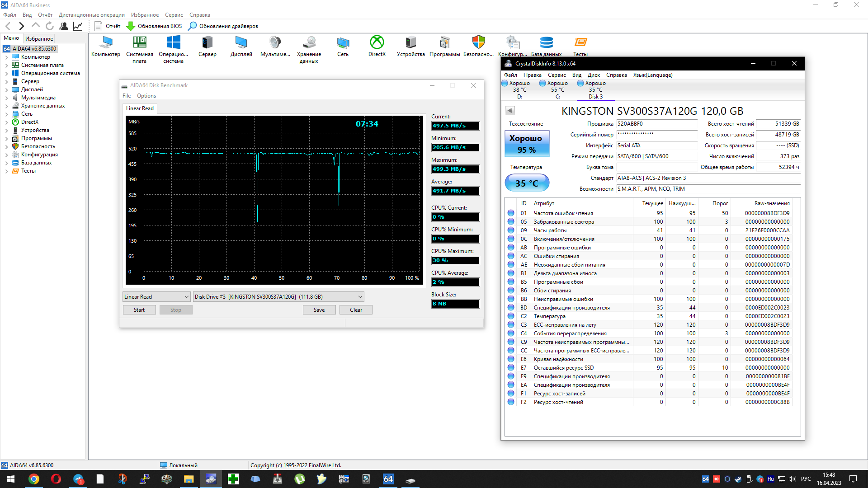Open Opera browser from the taskbar
The height and width of the screenshot is (488, 868).
point(56,479)
